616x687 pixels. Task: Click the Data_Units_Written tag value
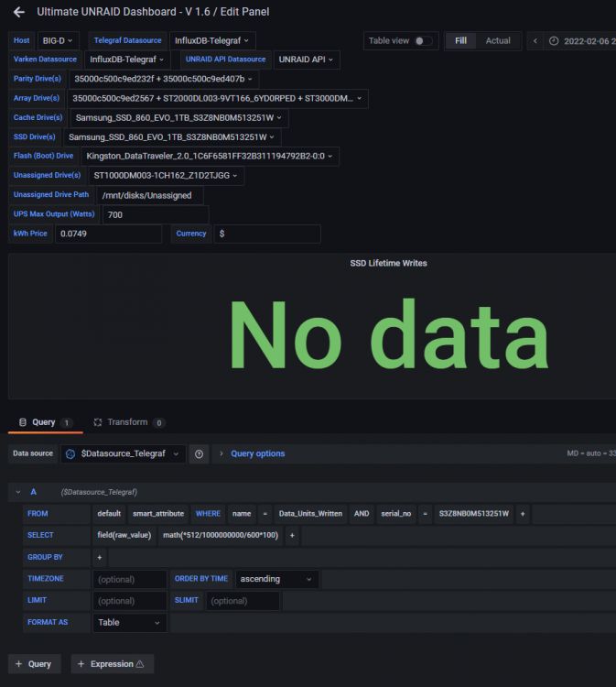[310, 514]
